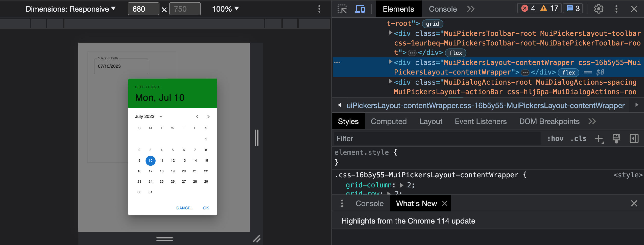The height and width of the screenshot is (245, 644).
Task: Click the Date of birth field
Action: 121,66
